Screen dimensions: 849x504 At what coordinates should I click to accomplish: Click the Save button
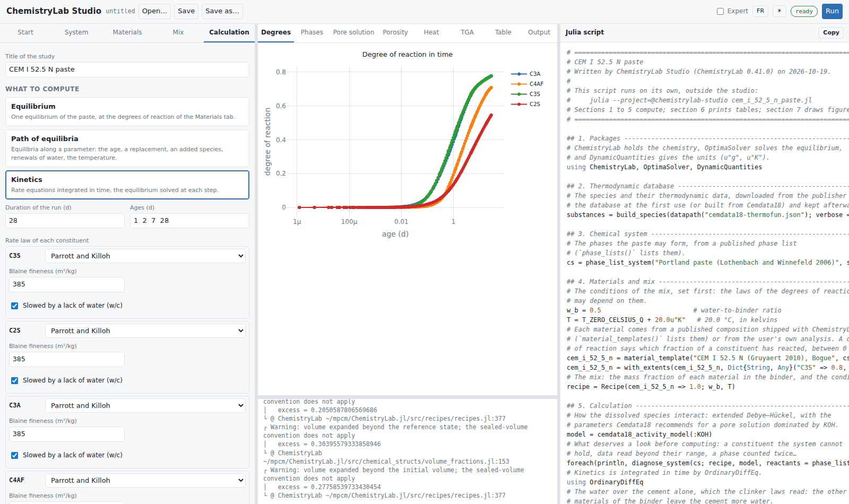coord(186,11)
